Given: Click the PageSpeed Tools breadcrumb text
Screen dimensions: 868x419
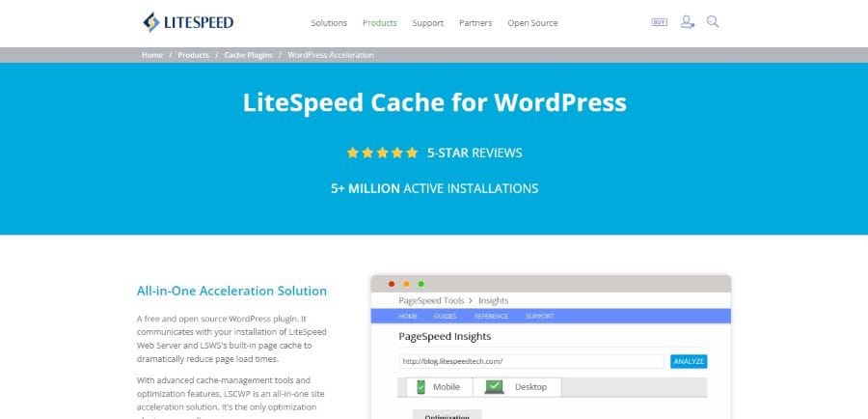Looking at the screenshot, I should (x=432, y=300).
